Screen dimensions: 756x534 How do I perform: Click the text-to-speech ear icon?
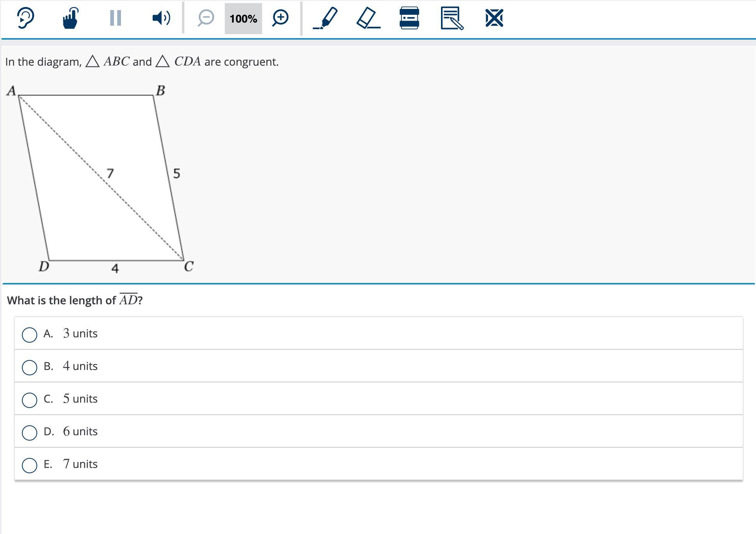point(26,18)
